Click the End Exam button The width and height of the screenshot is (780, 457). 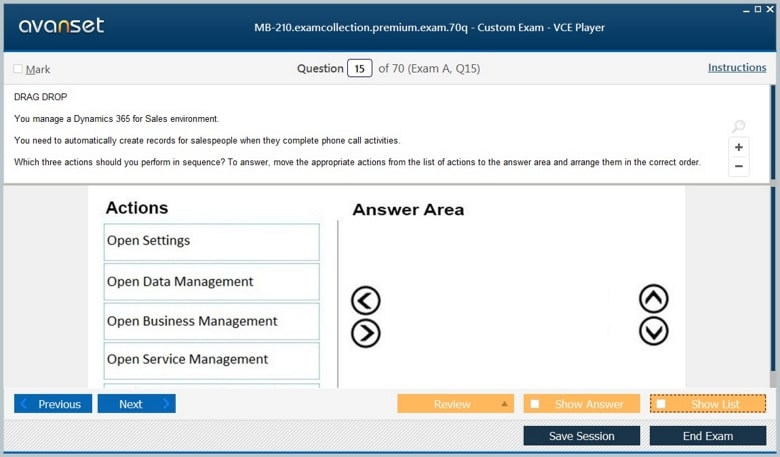point(707,436)
